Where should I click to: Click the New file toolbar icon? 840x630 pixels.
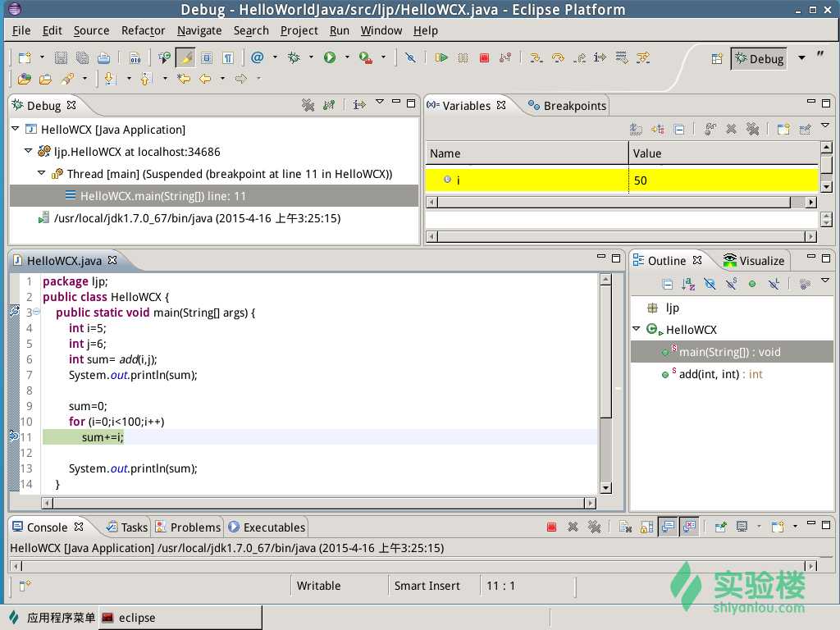(x=25, y=58)
